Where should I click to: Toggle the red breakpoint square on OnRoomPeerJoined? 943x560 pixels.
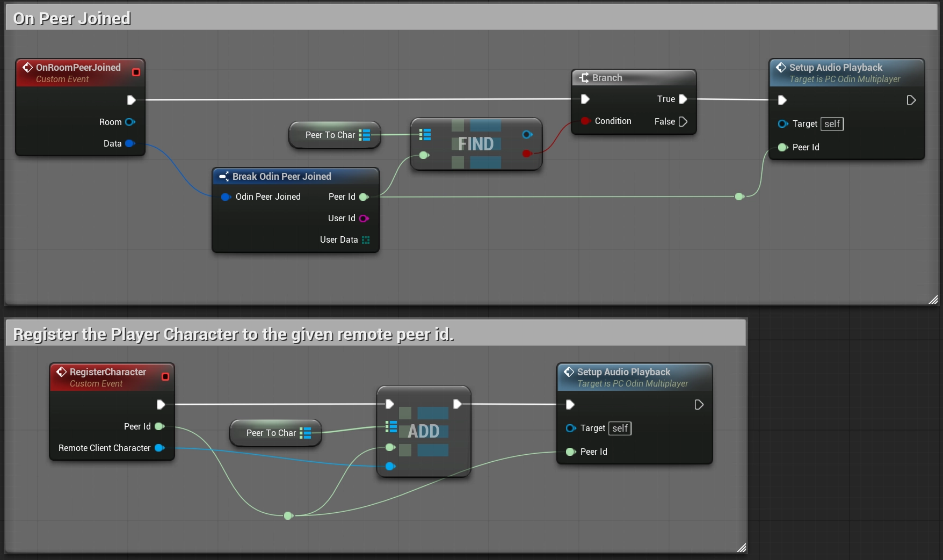pyautogui.click(x=136, y=72)
